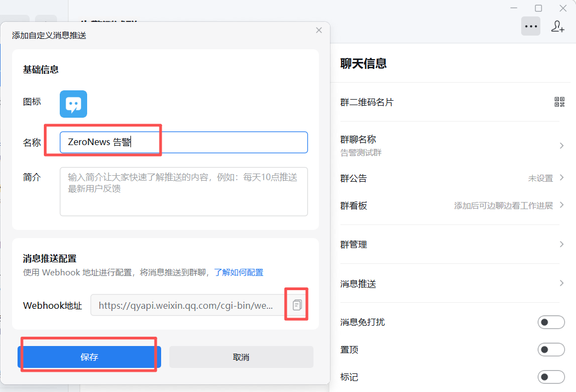
Task: Turn on the 置顶 toggle
Action: point(551,349)
